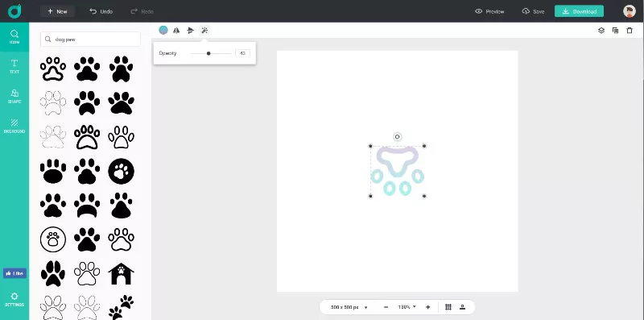
Task: Toggle the canvas grid
Action: 448,307
